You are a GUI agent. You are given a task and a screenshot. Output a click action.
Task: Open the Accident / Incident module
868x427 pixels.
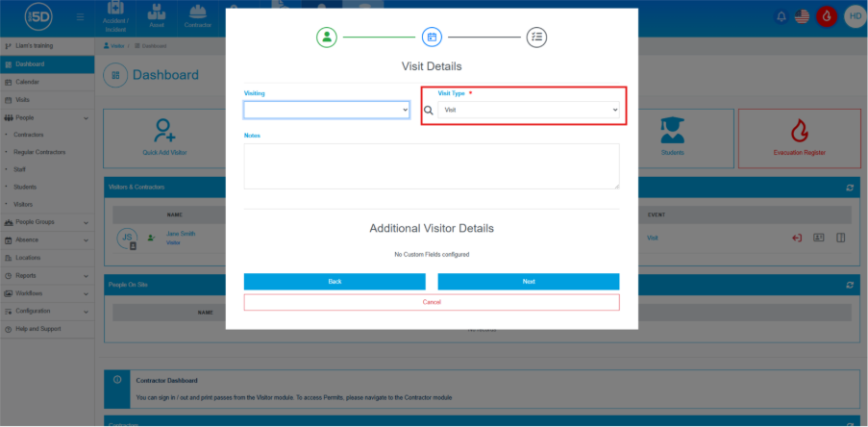[x=114, y=16]
